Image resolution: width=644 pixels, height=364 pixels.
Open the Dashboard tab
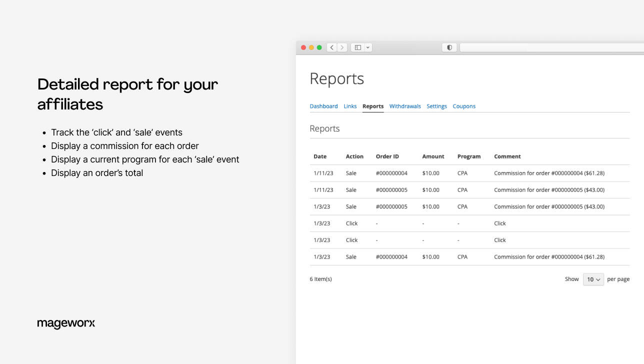323,106
